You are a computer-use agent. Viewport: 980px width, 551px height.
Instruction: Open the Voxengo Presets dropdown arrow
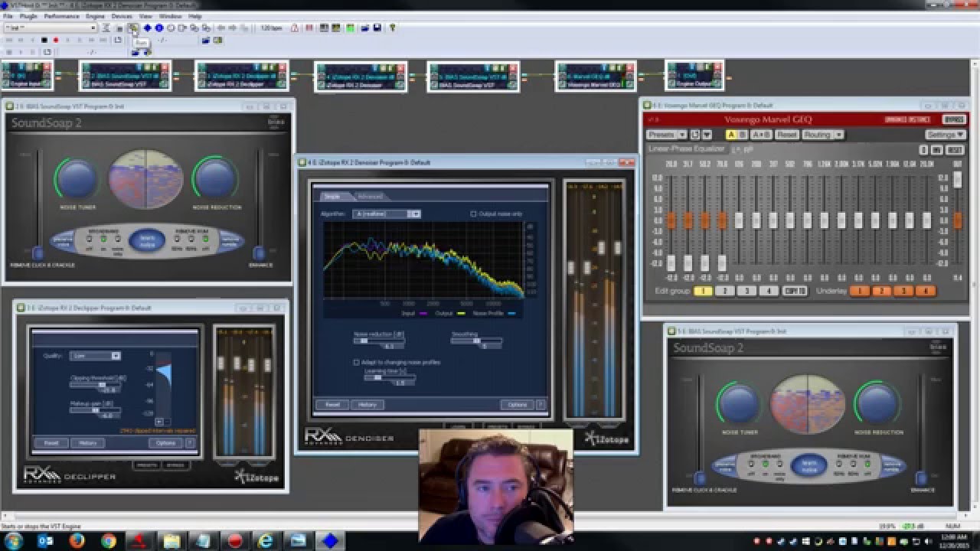(x=682, y=135)
